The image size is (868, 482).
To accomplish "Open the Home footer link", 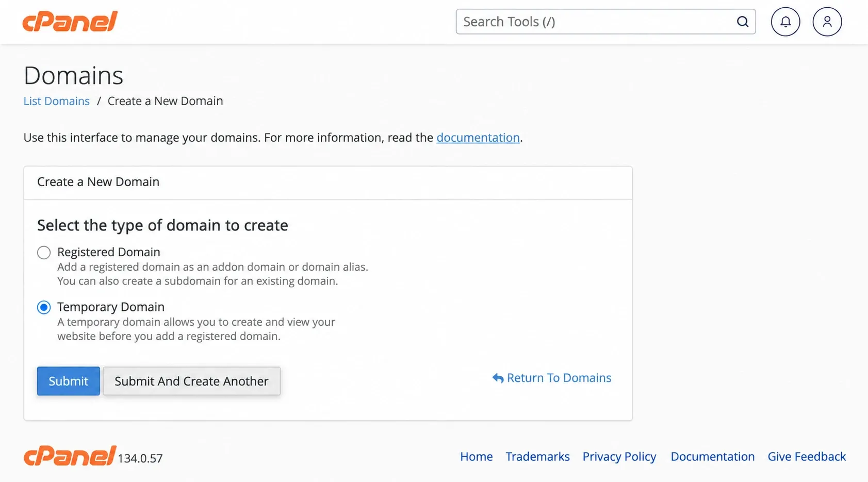I will click(x=477, y=457).
